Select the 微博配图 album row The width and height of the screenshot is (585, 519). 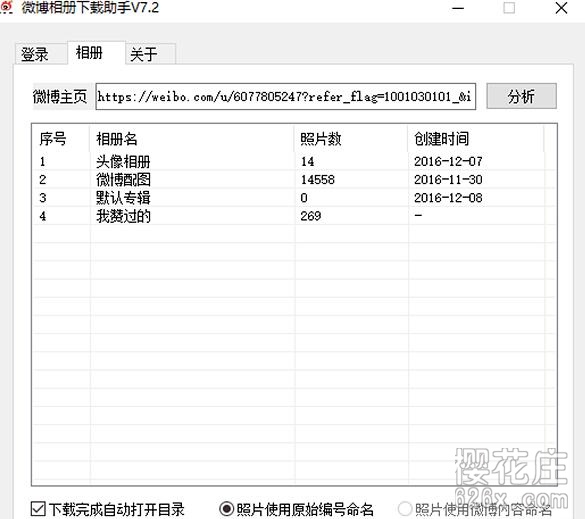coord(295,180)
